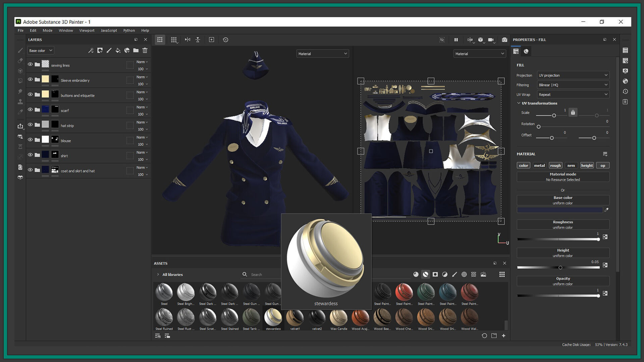The width and height of the screenshot is (644, 362).
Task: Select the Paint brush tool in left toolbar
Action: pos(20,50)
